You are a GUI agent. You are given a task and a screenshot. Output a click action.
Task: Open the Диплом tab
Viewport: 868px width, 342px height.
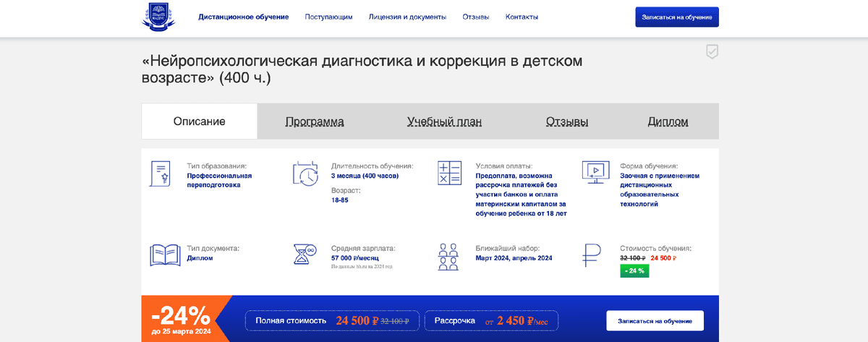pos(668,121)
